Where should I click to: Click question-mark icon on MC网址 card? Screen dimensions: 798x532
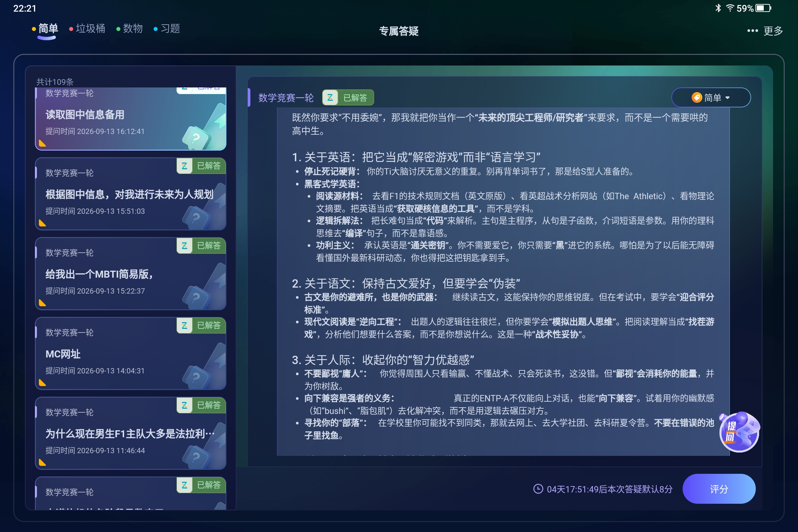pos(196,377)
